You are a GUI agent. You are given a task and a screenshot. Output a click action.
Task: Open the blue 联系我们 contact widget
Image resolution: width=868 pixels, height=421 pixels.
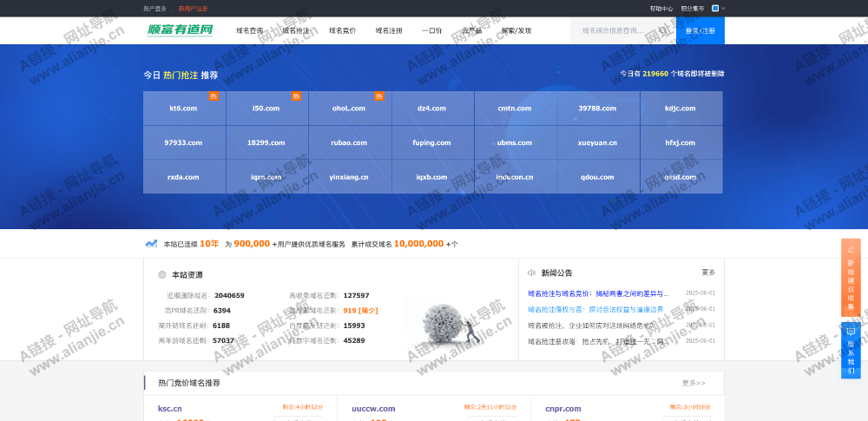click(851, 350)
